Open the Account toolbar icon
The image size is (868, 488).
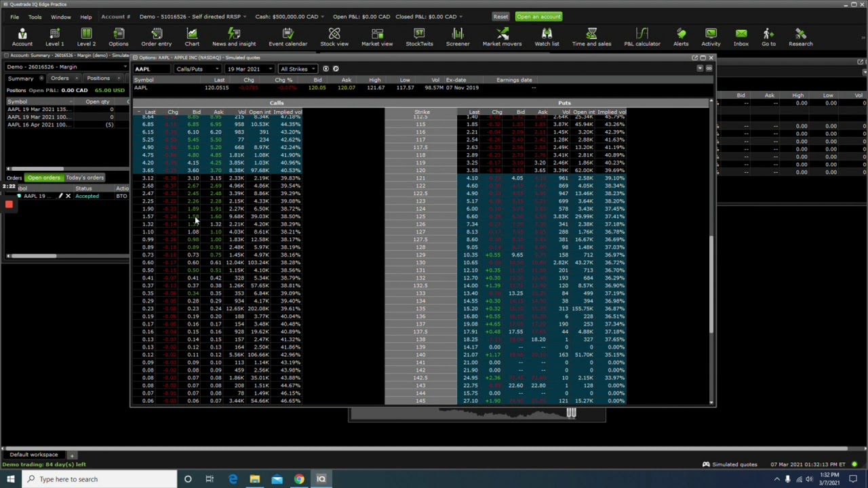click(22, 37)
